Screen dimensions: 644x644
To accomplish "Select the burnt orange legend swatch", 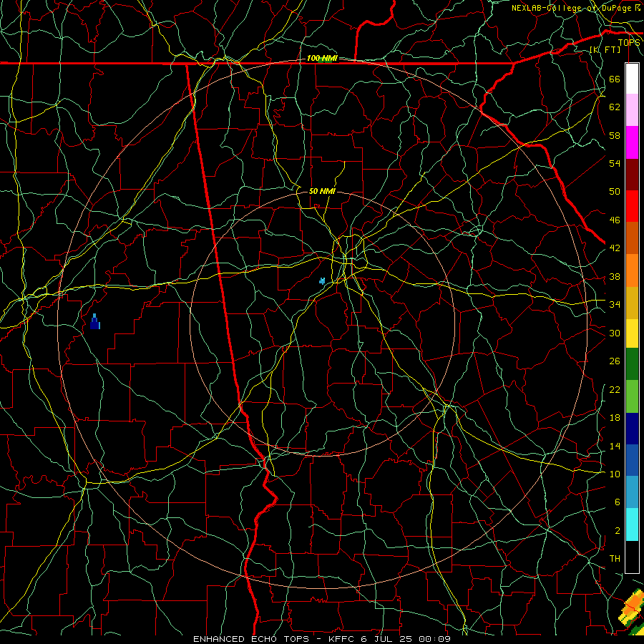I will [x=632, y=238].
